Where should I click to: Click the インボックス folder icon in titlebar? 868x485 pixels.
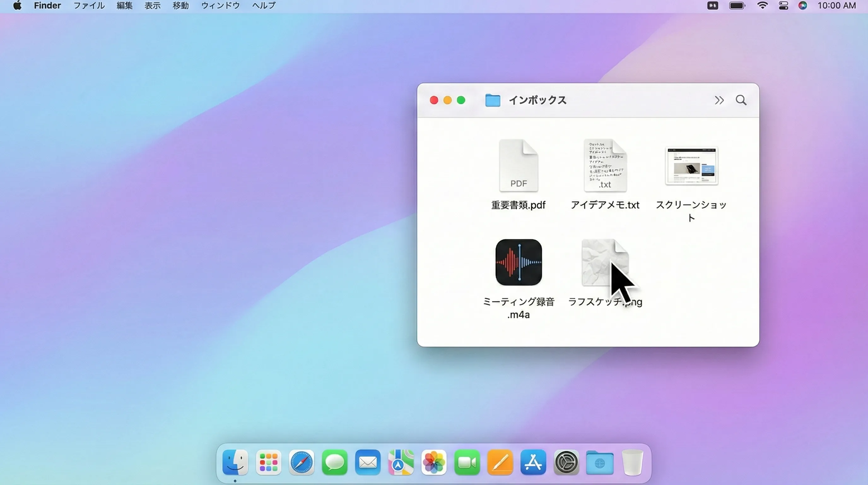click(492, 100)
